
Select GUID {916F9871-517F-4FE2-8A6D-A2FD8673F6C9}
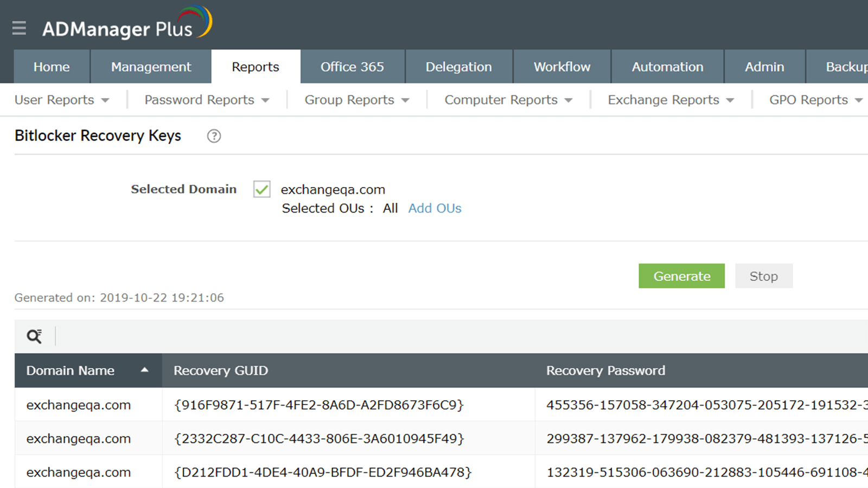[319, 405]
